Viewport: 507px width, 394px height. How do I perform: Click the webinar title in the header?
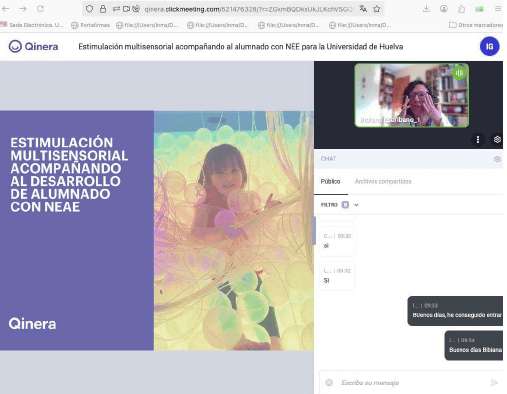click(x=241, y=47)
